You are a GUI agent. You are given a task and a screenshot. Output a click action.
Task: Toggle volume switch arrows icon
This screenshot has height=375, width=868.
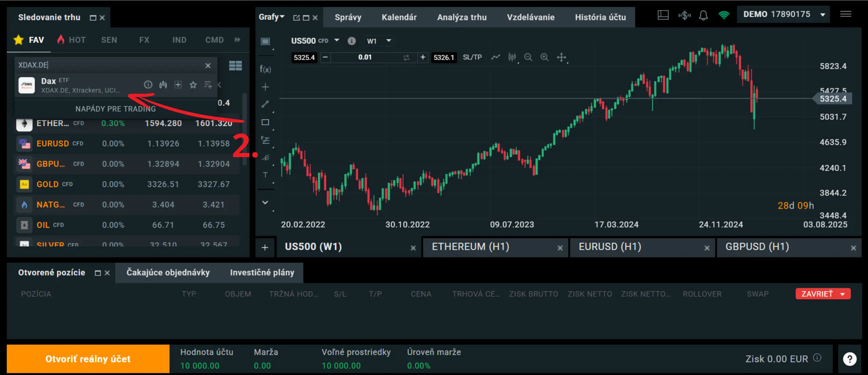coord(406,57)
